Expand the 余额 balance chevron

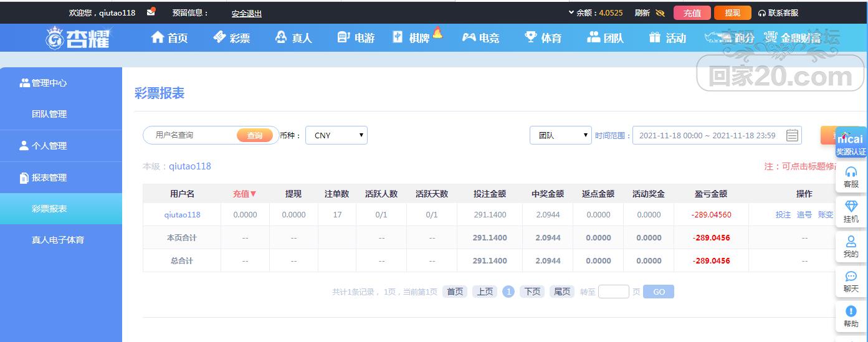click(x=571, y=12)
